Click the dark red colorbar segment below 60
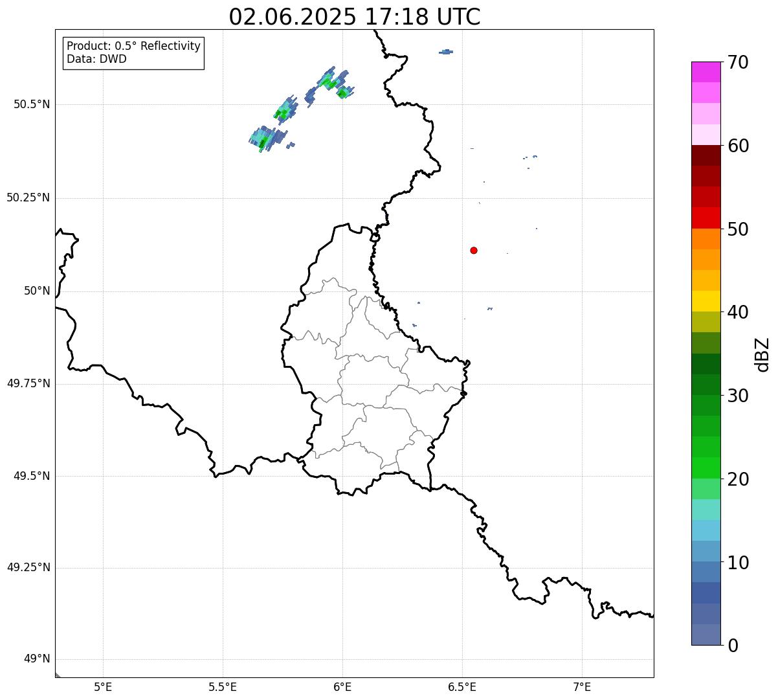The image size is (778, 700). [x=706, y=155]
